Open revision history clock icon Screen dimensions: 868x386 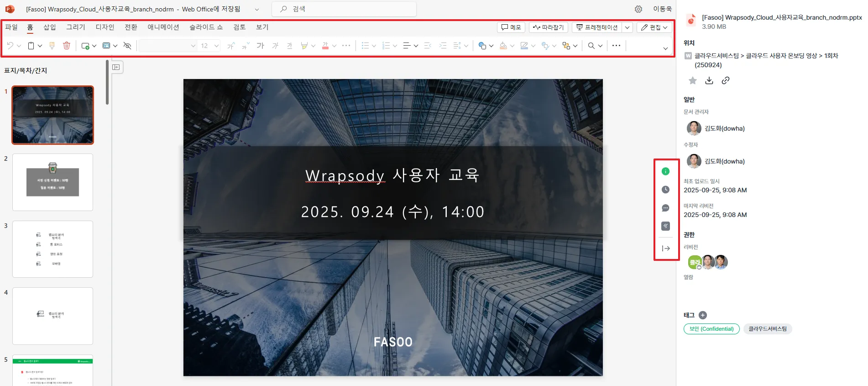[666, 190]
